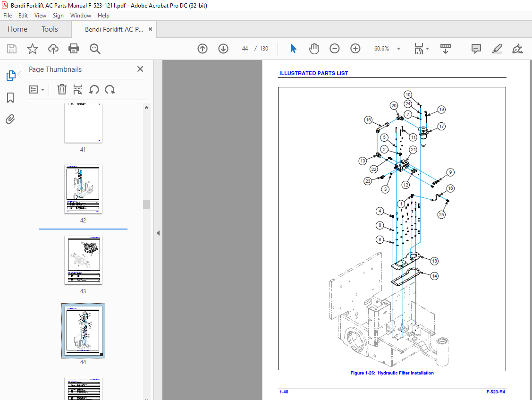Click the Fit page width icon
The image size is (532, 400).
[x=419, y=49]
